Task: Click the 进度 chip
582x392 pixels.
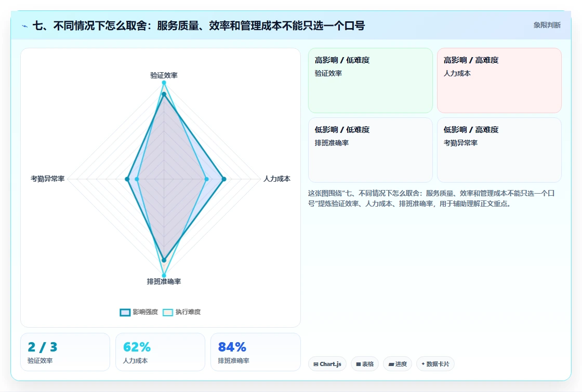Action: 397,364
